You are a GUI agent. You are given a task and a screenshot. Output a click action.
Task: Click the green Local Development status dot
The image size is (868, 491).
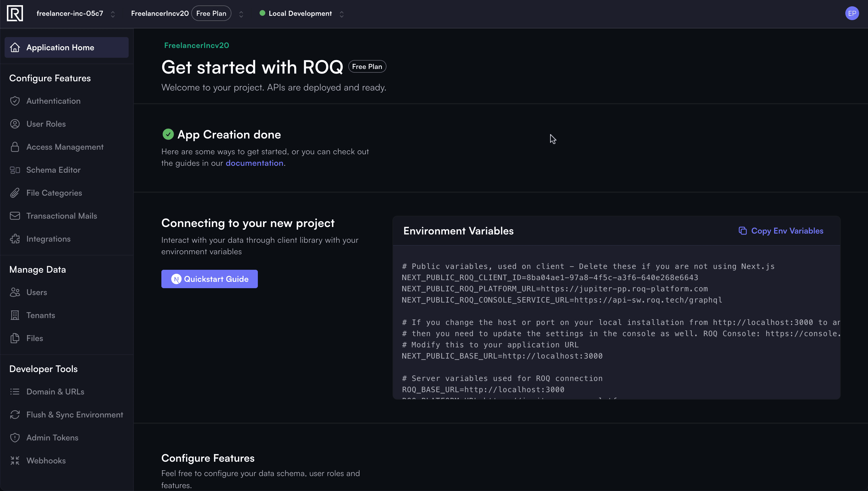262,13
